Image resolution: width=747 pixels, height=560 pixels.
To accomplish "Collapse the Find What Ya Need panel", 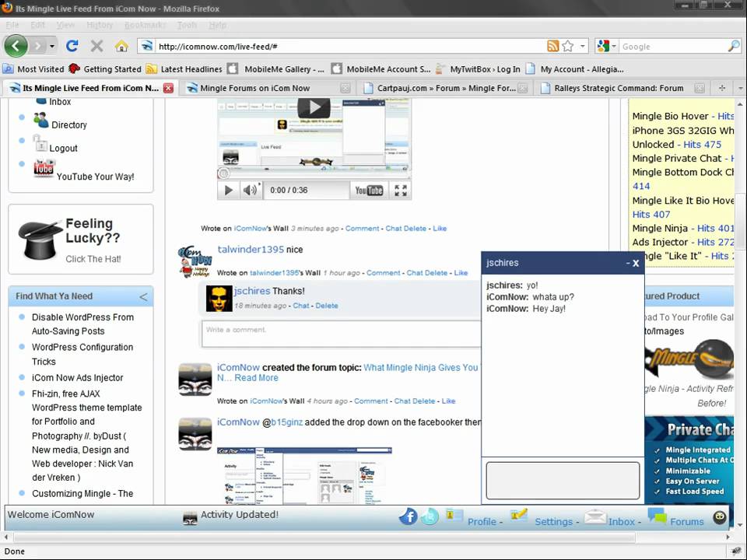I will tap(143, 296).
